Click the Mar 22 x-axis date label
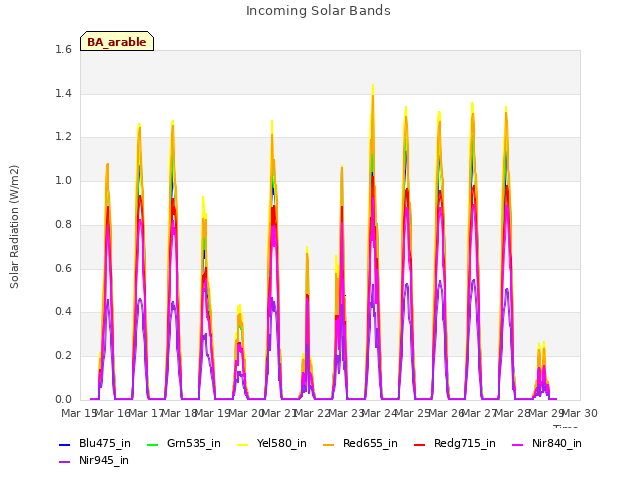Image resolution: width=640 pixels, height=480 pixels. 313,413
